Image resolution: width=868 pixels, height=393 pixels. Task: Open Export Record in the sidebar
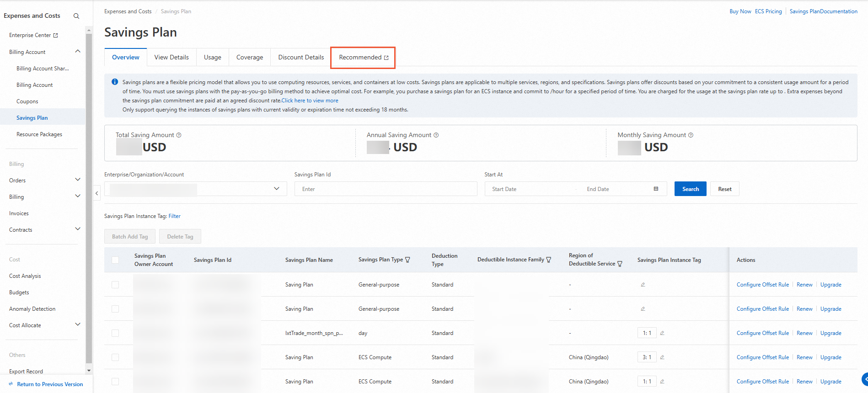tap(26, 372)
